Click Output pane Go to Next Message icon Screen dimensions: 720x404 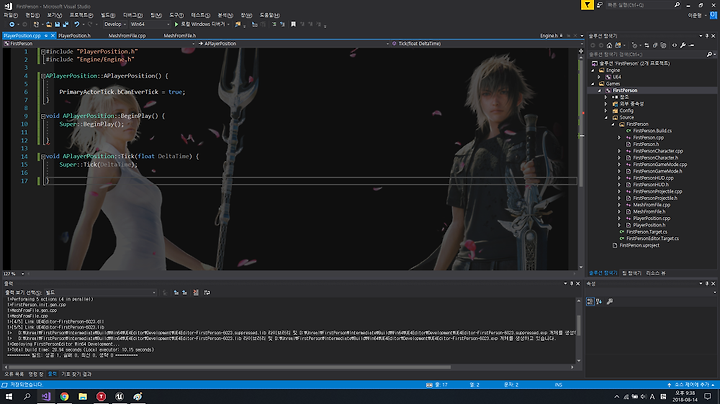184,292
